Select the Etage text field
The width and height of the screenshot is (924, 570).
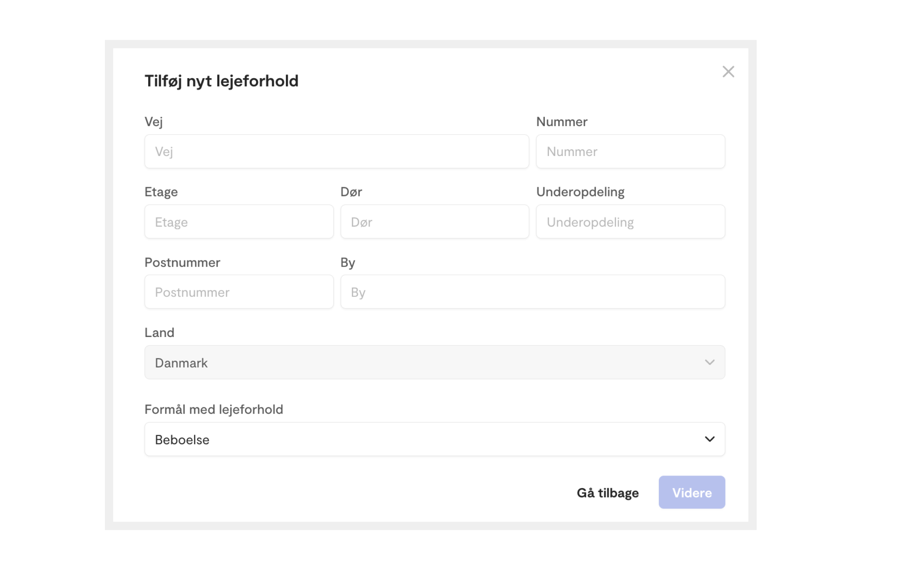click(x=239, y=222)
